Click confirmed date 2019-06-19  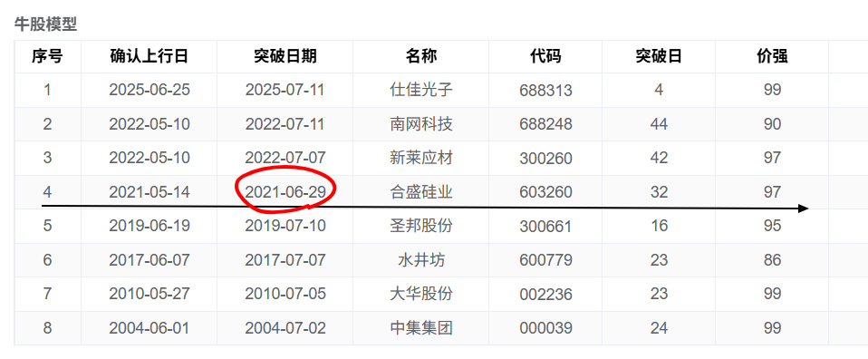(x=149, y=226)
